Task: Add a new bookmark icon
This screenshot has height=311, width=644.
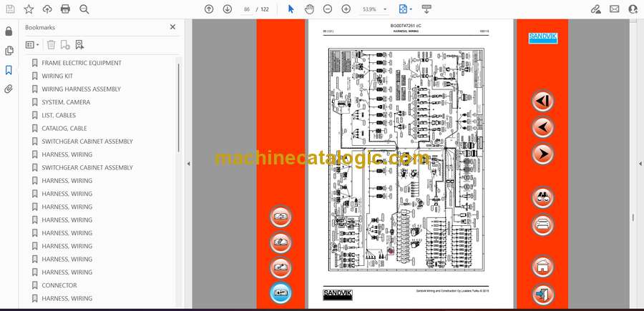Action: point(65,45)
